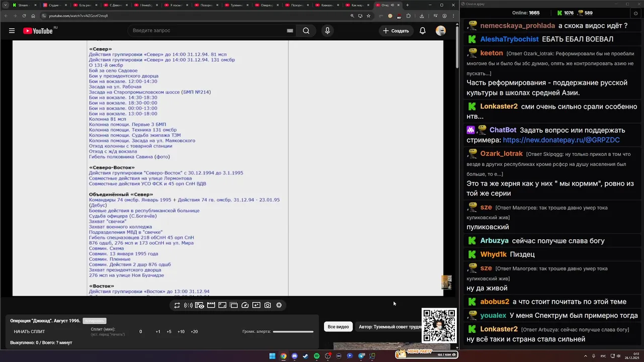The image size is (644, 362).
Task: Switch to the Как мар browser tab
Action: [357, 5]
